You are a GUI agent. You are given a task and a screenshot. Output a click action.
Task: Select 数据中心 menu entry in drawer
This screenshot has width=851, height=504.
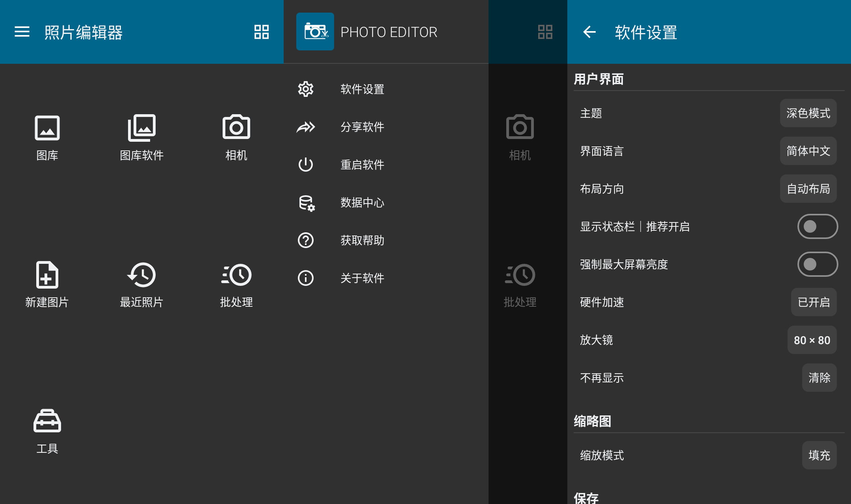(386, 202)
